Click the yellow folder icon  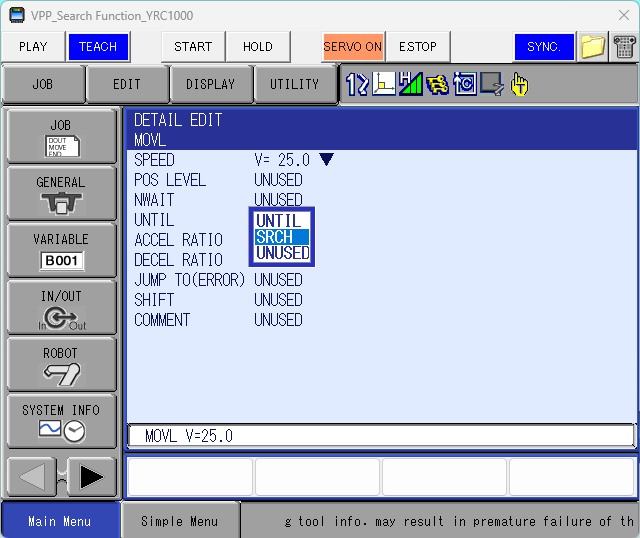point(593,47)
